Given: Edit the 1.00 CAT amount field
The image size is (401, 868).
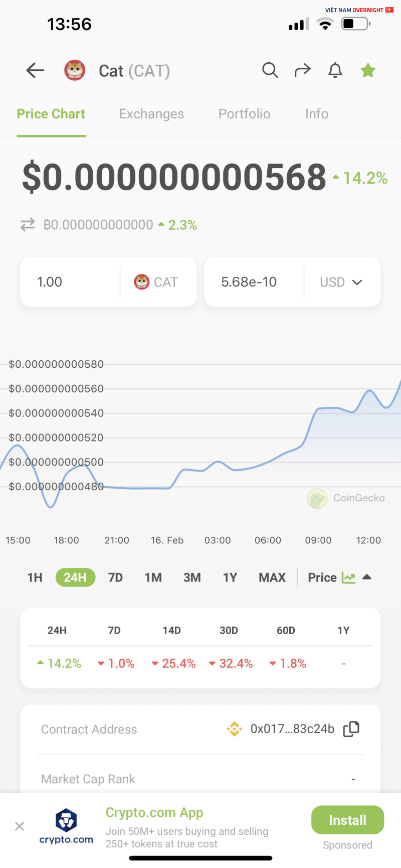Looking at the screenshot, I should pos(70,282).
